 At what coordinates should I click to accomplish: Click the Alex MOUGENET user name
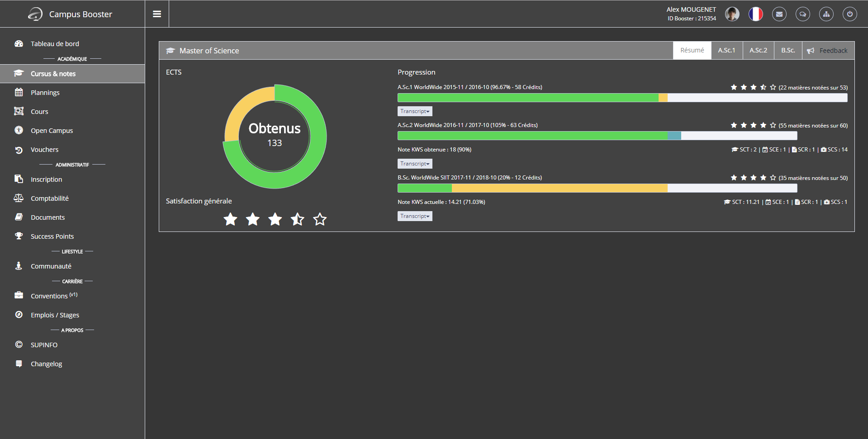coord(691,9)
